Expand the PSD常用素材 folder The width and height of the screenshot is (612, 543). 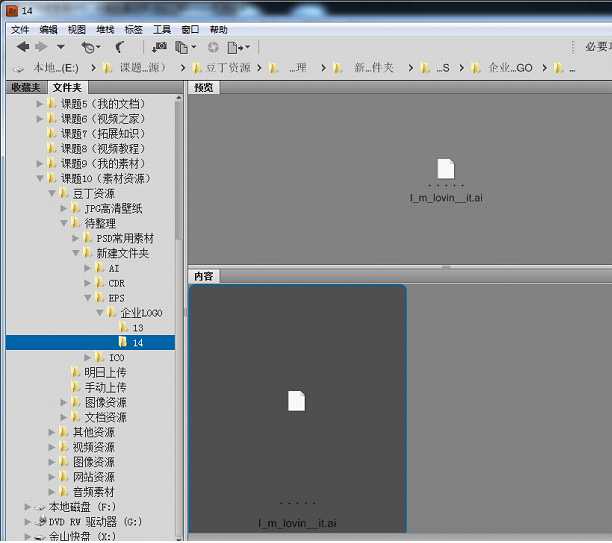click(76, 238)
